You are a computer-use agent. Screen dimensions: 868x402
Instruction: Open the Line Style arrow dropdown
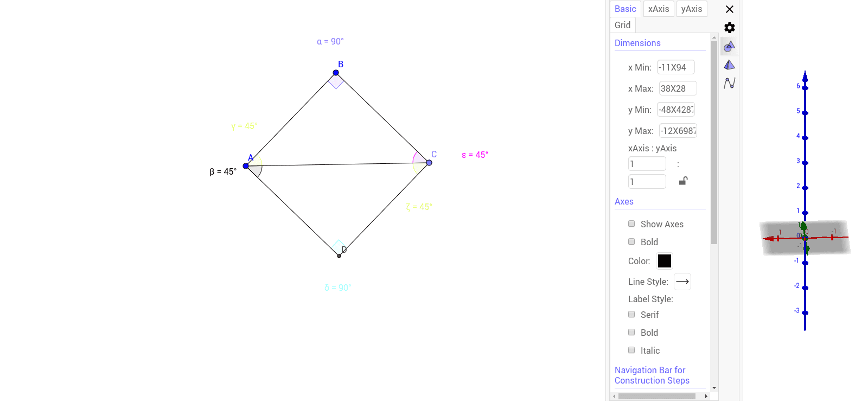682,282
